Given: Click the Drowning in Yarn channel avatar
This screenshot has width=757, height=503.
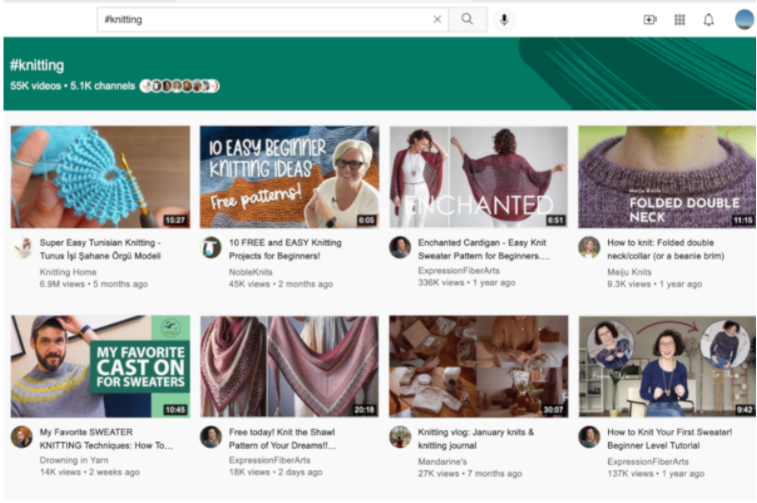Looking at the screenshot, I should [x=22, y=437].
